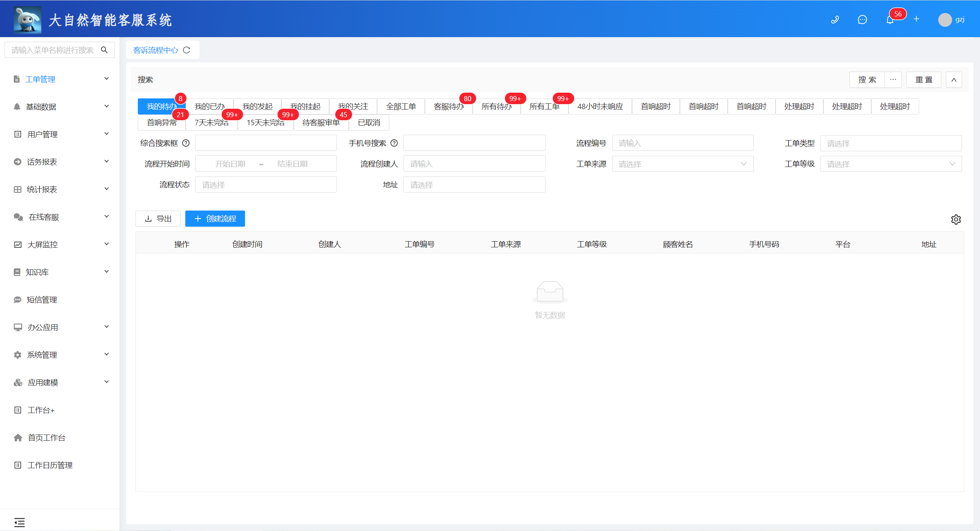This screenshot has height=531, width=980.
Task: Click the 应用建模 cubes icon
Action: point(18,382)
